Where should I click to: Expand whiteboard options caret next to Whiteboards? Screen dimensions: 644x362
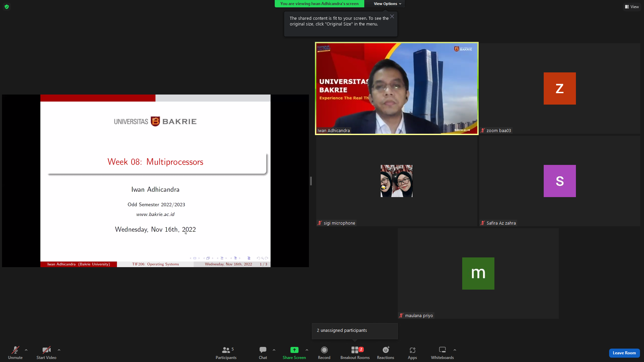pyautogui.click(x=455, y=350)
